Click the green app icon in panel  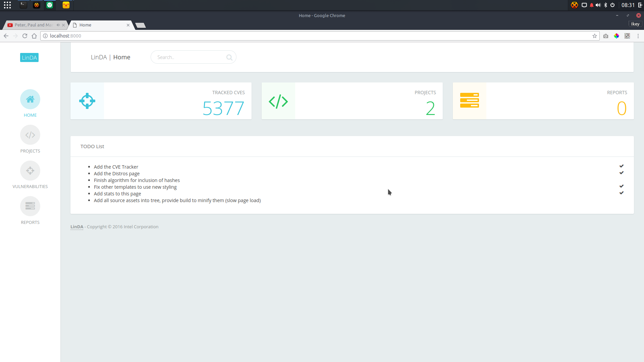[x=50, y=5]
